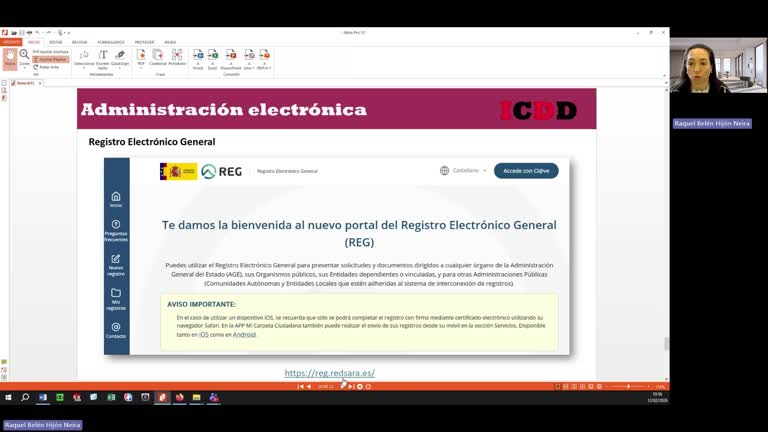Convert document to PowerPoint
This screenshot has height=432, width=768.
[x=231, y=59]
